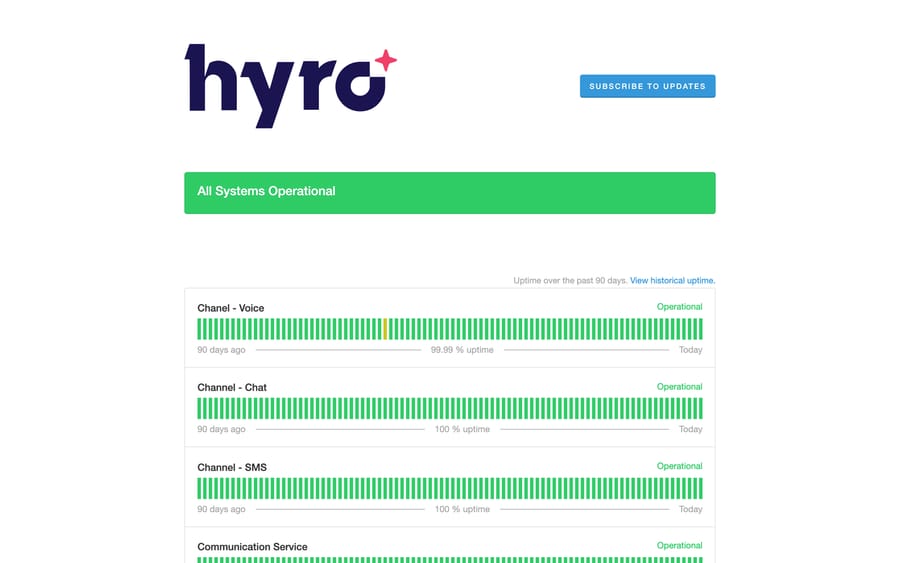Click Operational status for Chanel - Voice

pyautogui.click(x=679, y=306)
